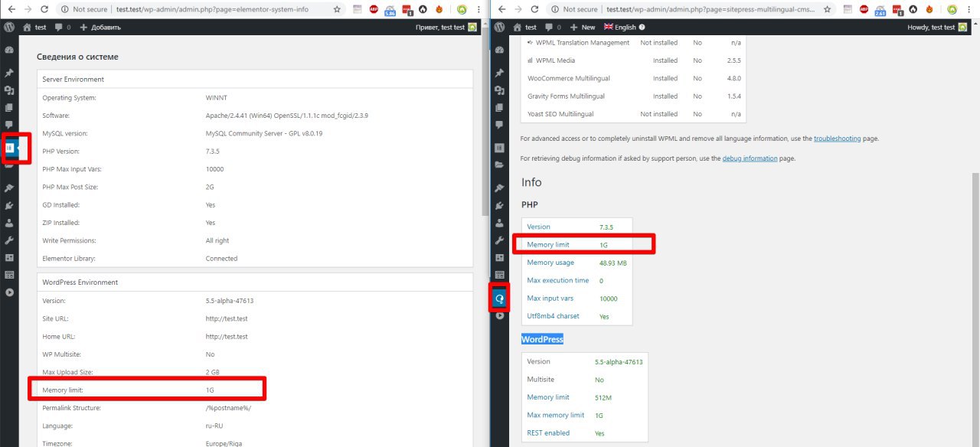Click 'Not secure' site info in right browser
The width and height of the screenshot is (980, 447).
(x=574, y=9)
